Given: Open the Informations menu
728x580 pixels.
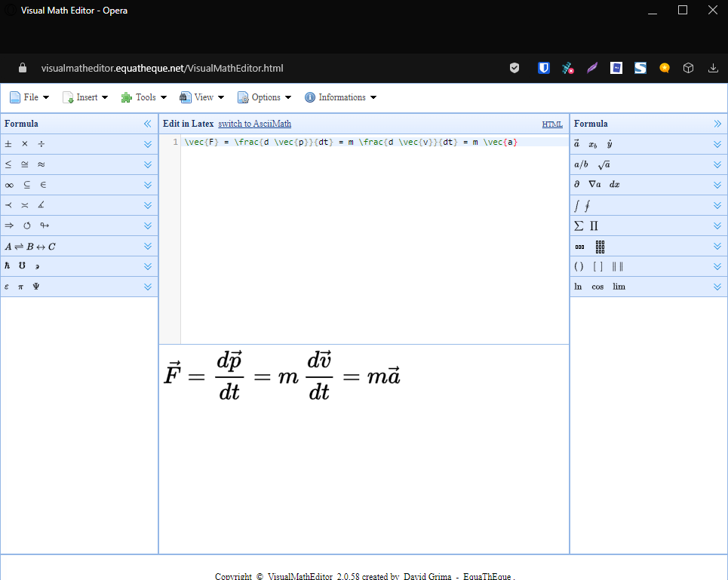Looking at the screenshot, I should 340,97.
